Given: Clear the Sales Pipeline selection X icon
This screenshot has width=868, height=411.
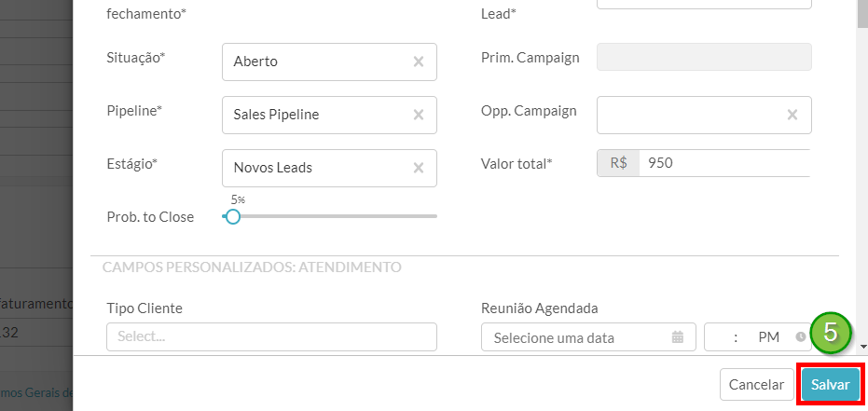Looking at the screenshot, I should click(x=419, y=115).
